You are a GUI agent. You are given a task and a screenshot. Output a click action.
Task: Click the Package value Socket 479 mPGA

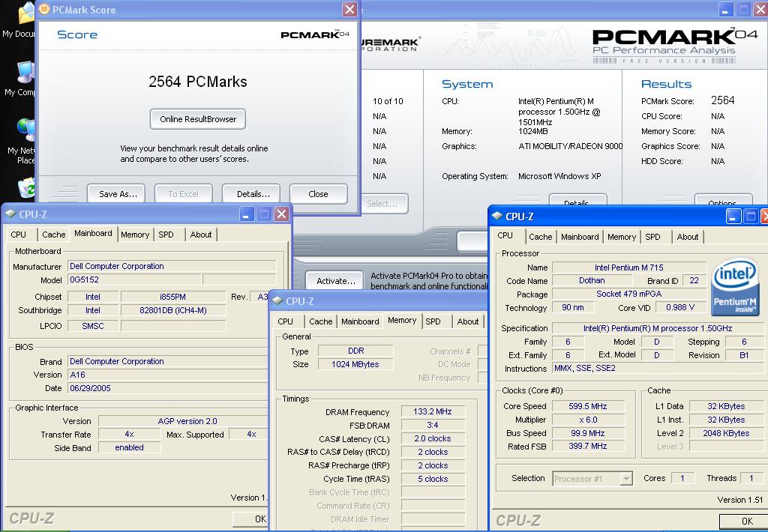[629, 294]
